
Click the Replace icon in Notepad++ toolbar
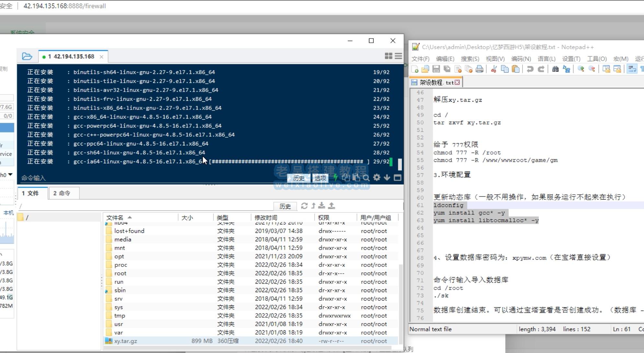click(566, 69)
